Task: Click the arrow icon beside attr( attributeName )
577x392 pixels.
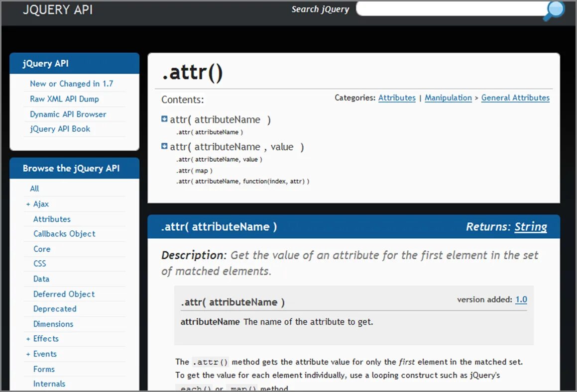Action: 164,119
